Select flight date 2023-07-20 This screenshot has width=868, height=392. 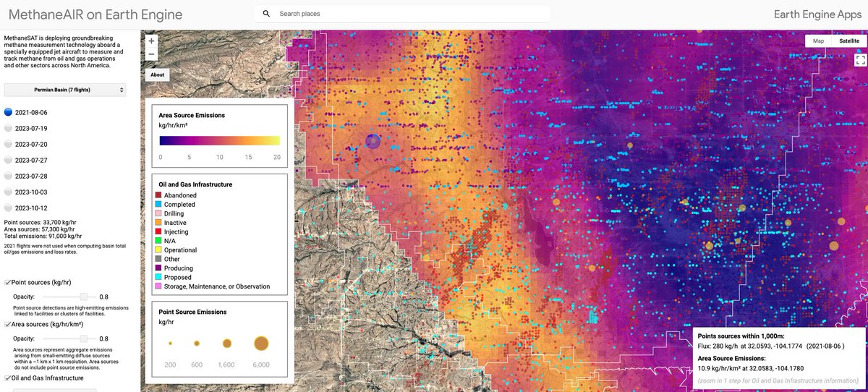pyautogui.click(x=9, y=145)
